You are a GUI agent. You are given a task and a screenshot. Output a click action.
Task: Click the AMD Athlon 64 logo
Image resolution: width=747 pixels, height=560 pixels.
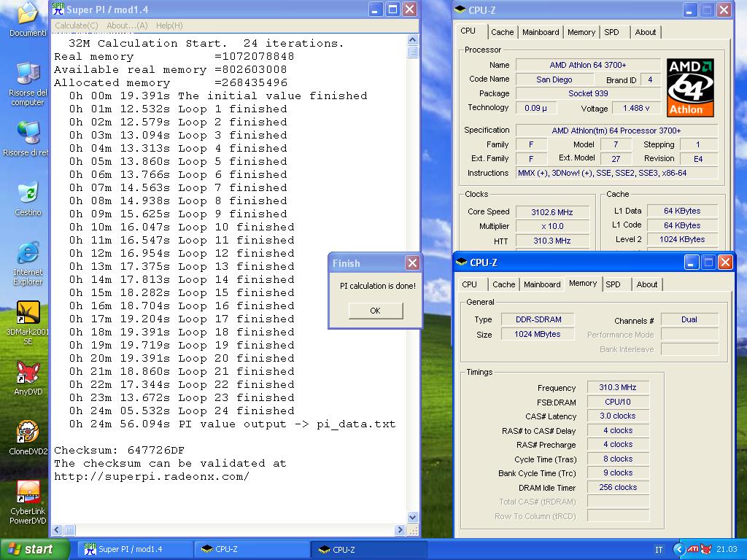(x=690, y=87)
